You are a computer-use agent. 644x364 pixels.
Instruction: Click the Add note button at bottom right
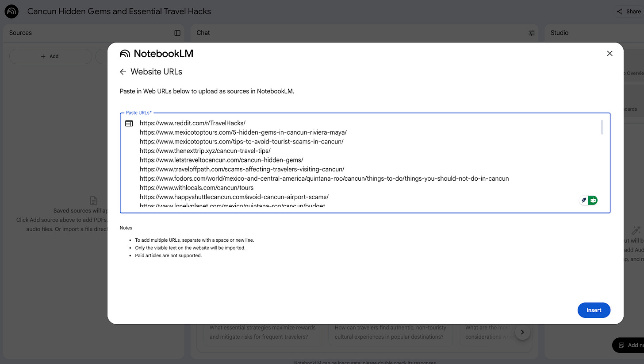(x=628, y=345)
